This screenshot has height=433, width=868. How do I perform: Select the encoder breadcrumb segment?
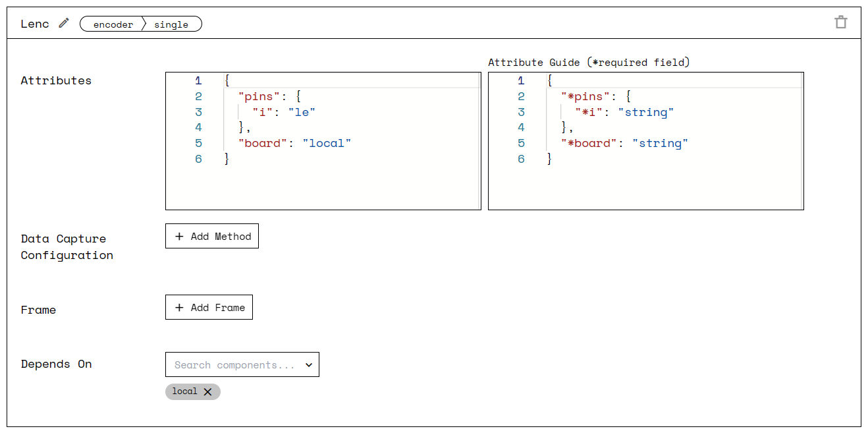112,24
